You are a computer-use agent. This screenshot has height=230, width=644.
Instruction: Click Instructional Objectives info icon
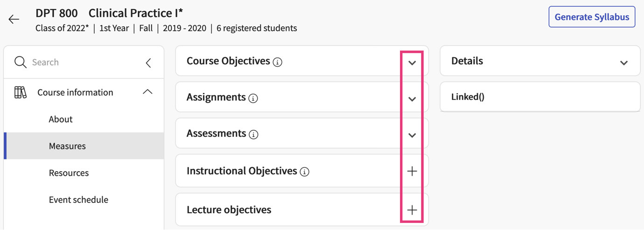305,172
